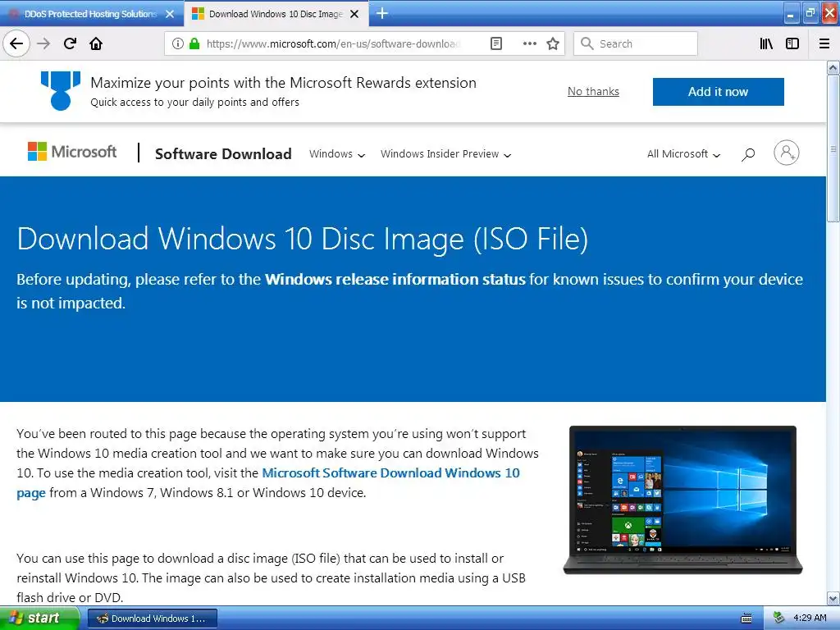
Task: Click the Windows 10 laptop image
Action: pos(682,500)
